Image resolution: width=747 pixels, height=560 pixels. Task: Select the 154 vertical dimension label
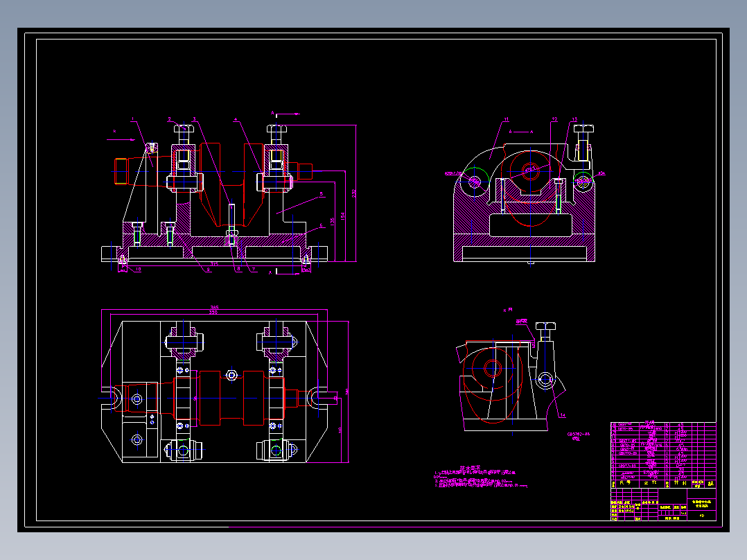click(342, 216)
